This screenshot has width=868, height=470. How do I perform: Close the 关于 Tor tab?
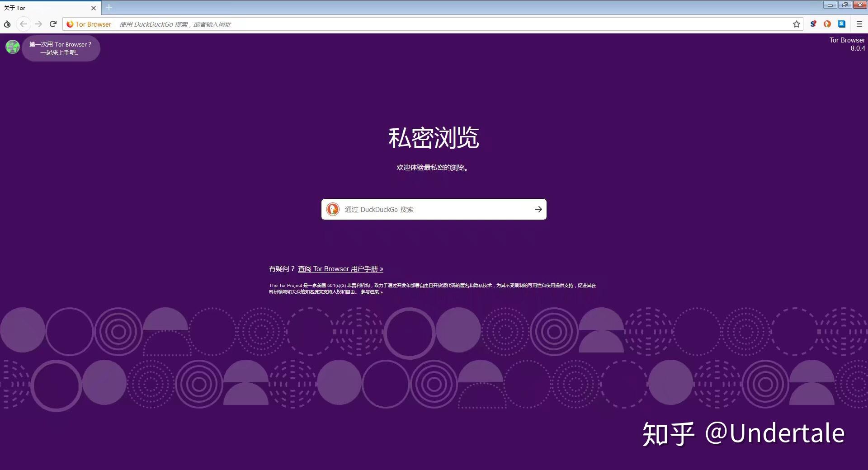pyautogui.click(x=94, y=8)
